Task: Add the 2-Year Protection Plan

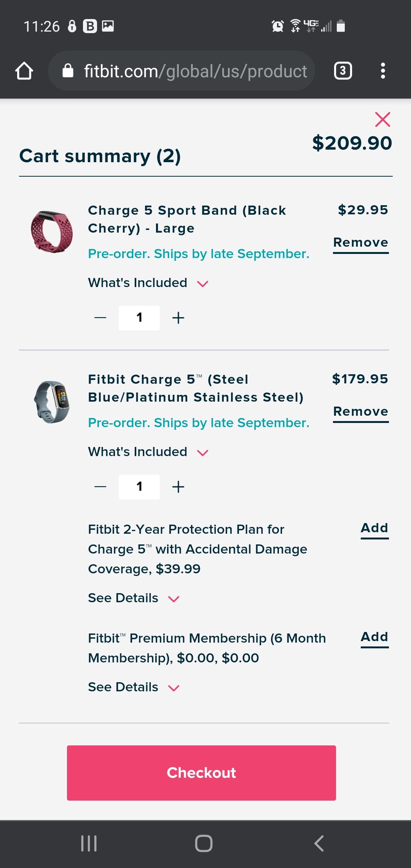Action: click(374, 528)
